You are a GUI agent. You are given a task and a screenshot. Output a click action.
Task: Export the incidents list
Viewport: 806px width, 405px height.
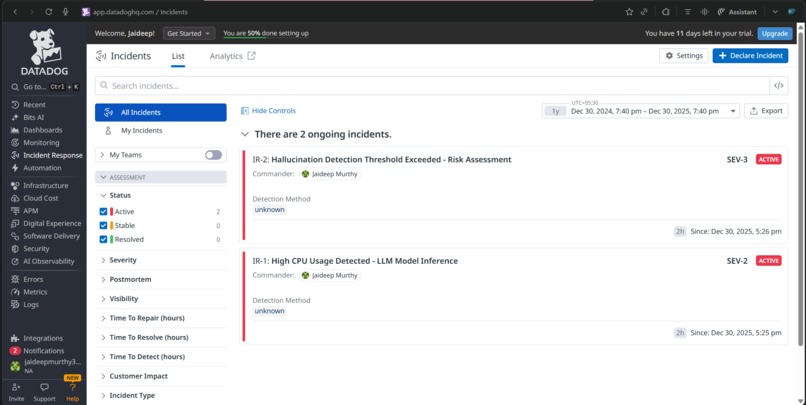pos(766,111)
